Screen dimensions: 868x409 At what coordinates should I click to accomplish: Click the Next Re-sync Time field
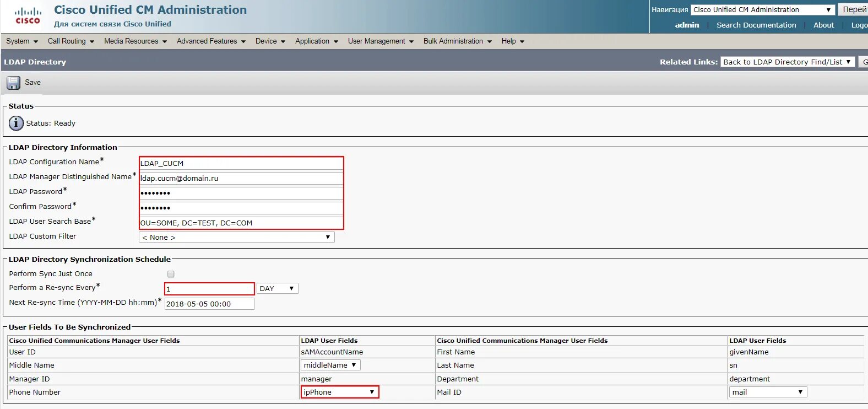(x=209, y=304)
